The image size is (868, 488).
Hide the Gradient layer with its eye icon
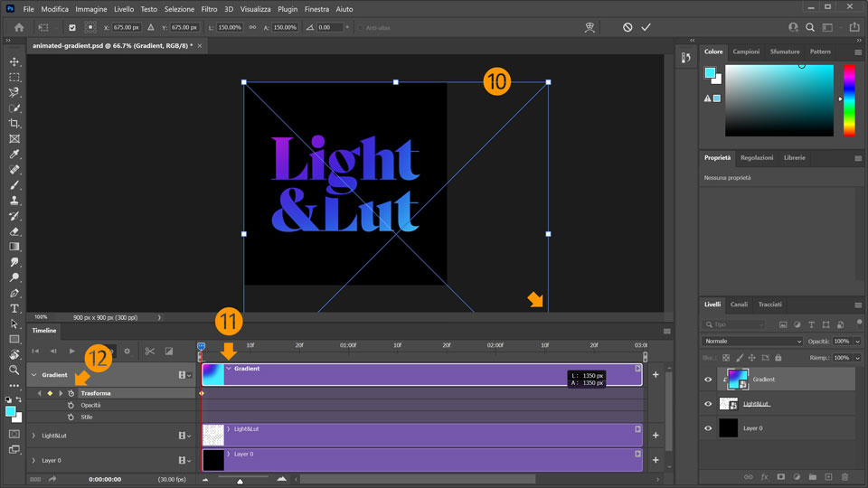[708, 380]
